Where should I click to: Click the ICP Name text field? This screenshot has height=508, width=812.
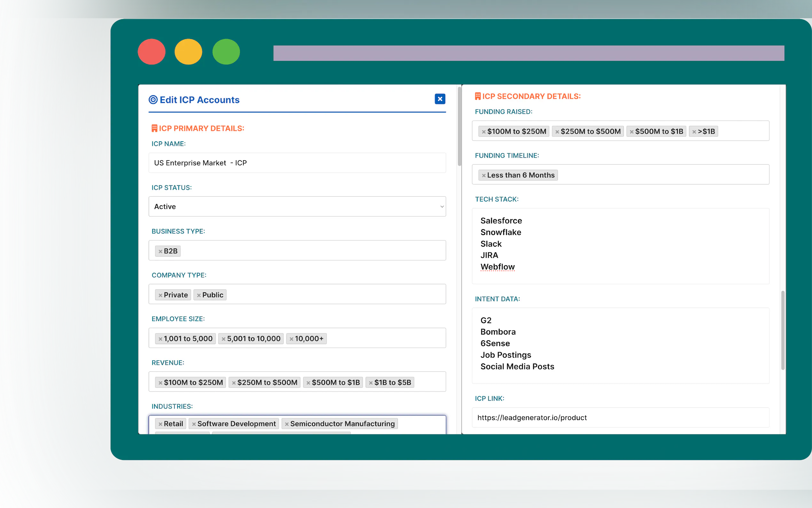click(x=297, y=163)
